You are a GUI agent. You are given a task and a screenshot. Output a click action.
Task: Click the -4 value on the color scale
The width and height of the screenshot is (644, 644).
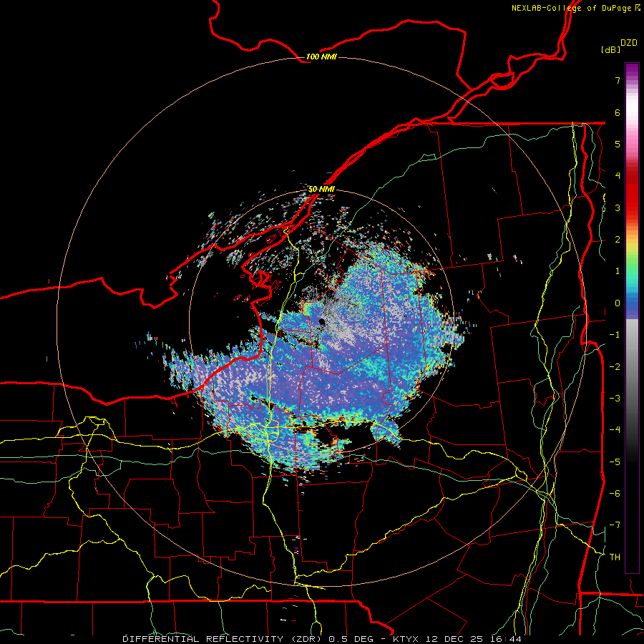coord(615,430)
